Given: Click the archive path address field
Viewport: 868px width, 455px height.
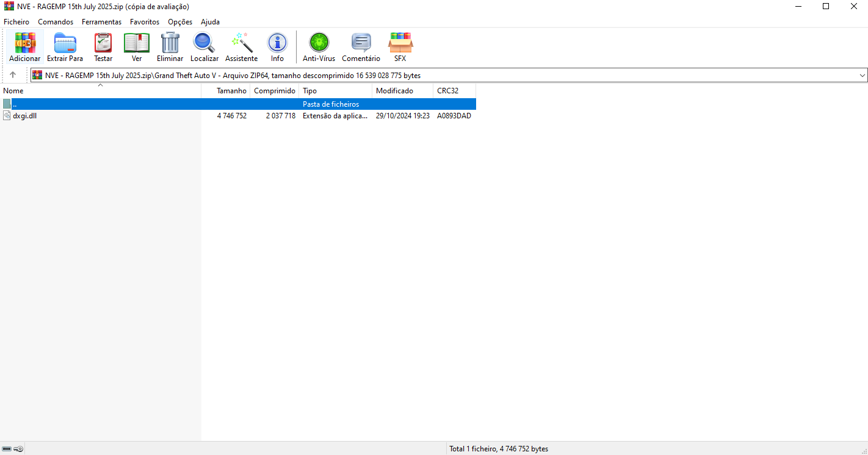Looking at the screenshot, I should tap(449, 75).
